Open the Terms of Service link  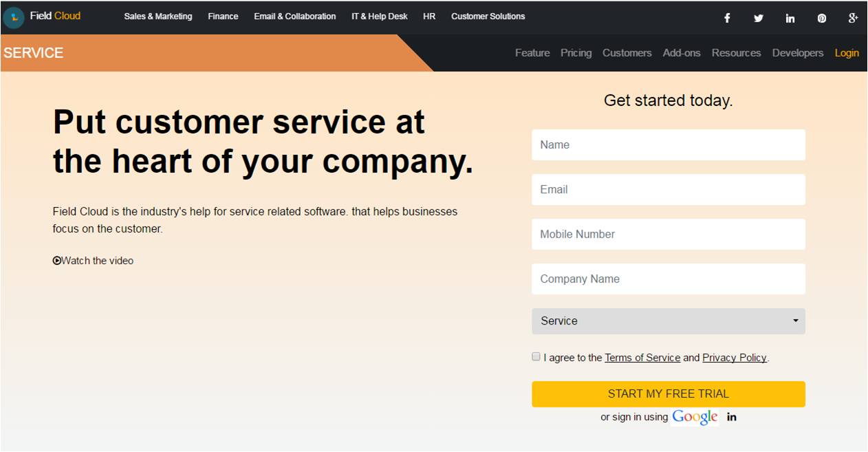pos(642,358)
